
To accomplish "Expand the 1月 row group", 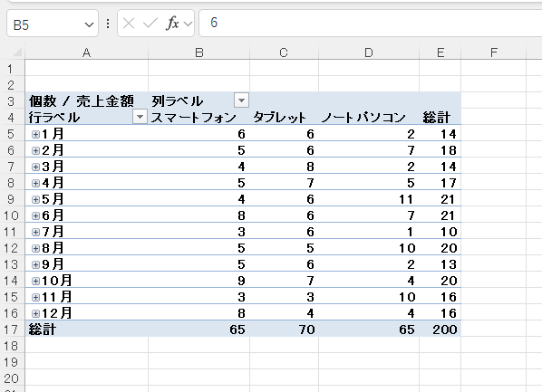I will click(35, 134).
